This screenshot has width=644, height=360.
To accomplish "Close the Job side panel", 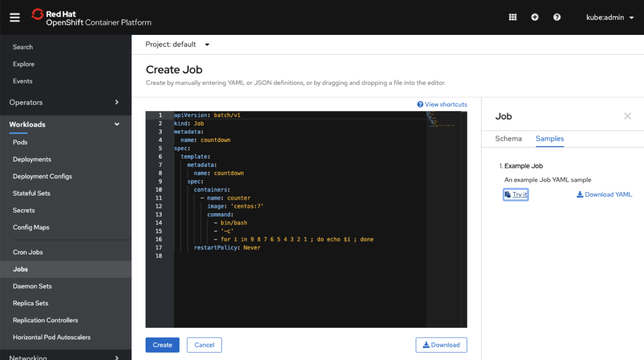I will pyautogui.click(x=627, y=116).
